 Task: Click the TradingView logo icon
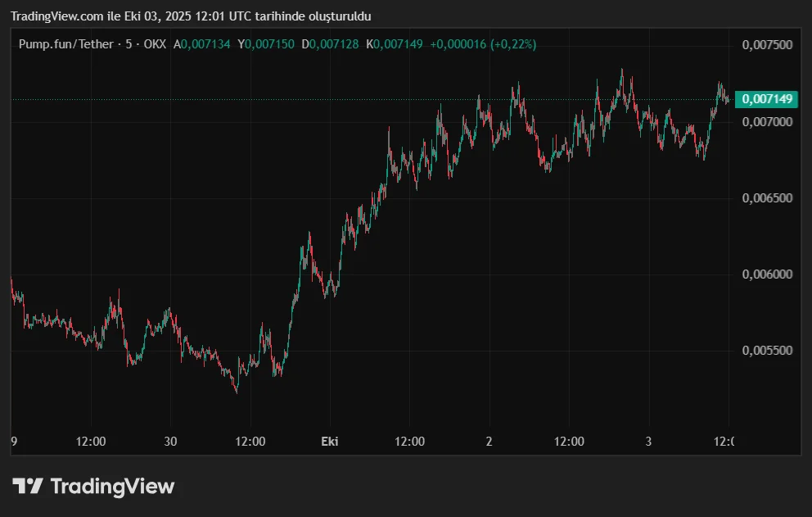click(28, 486)
